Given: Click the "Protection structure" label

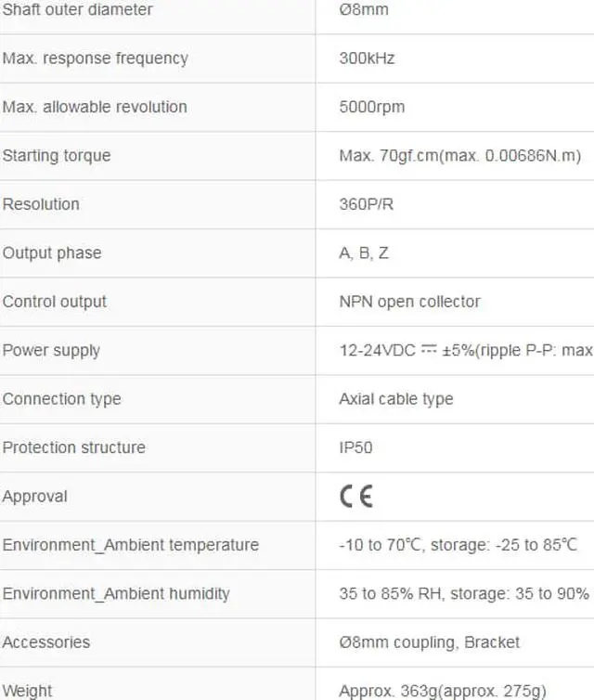Looking at the screenshot, I should coord(74,447).
